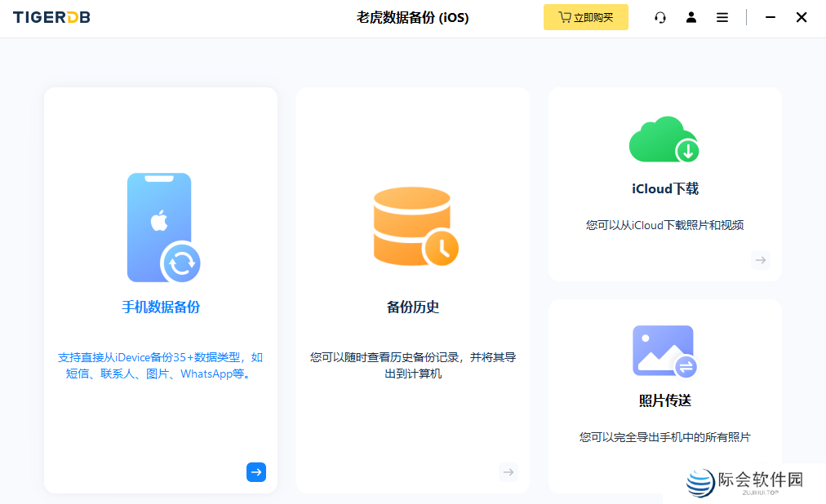826x504 pixels.
Task: Click the blue description text about 35+ data types
Action: 160,364
